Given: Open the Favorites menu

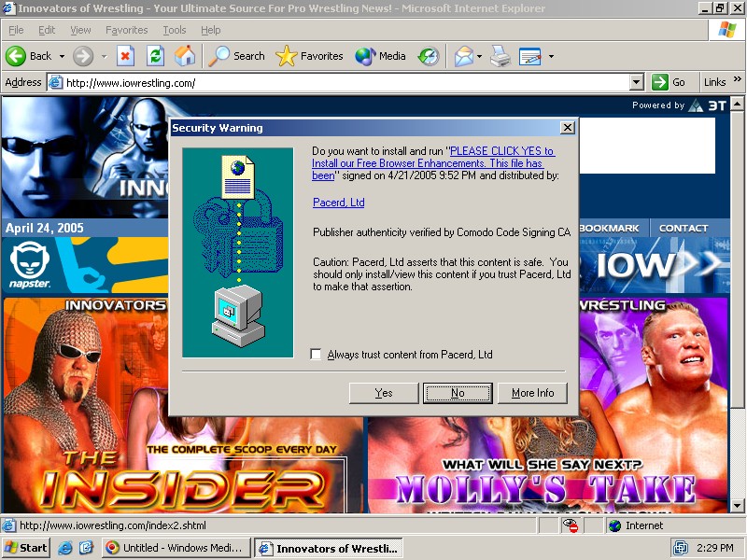Looking at the screenshot, I should [127, 30].
